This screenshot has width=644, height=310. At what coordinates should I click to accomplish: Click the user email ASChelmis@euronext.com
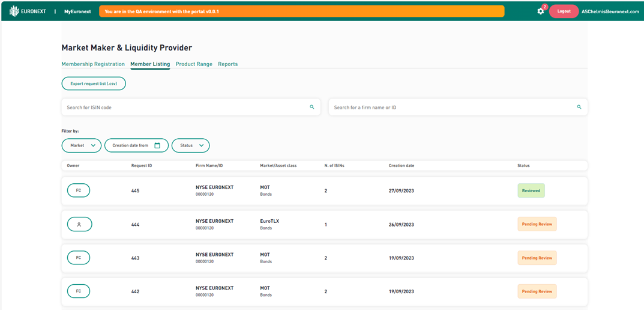[x=610, y=11]
